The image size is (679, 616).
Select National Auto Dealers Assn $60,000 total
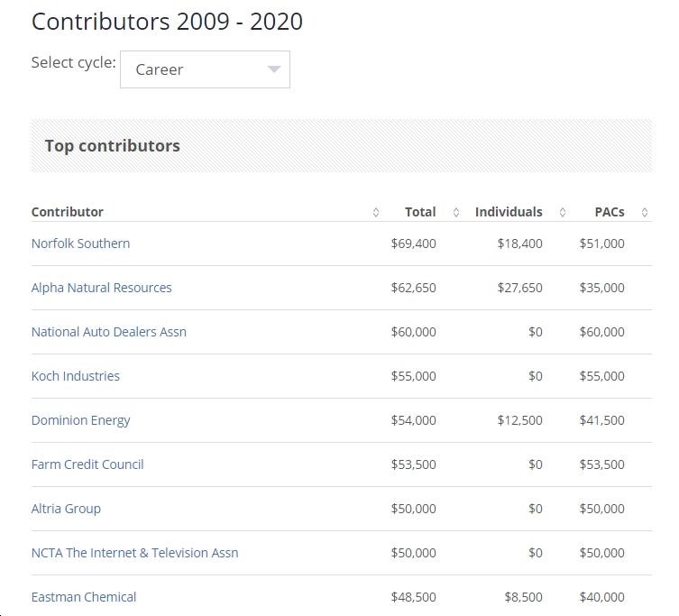point(414,332)
